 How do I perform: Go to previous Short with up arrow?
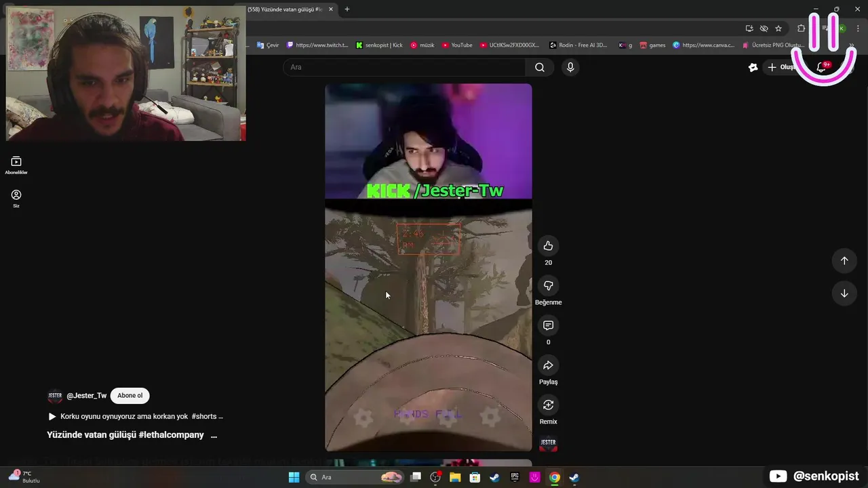click(844, 260)
